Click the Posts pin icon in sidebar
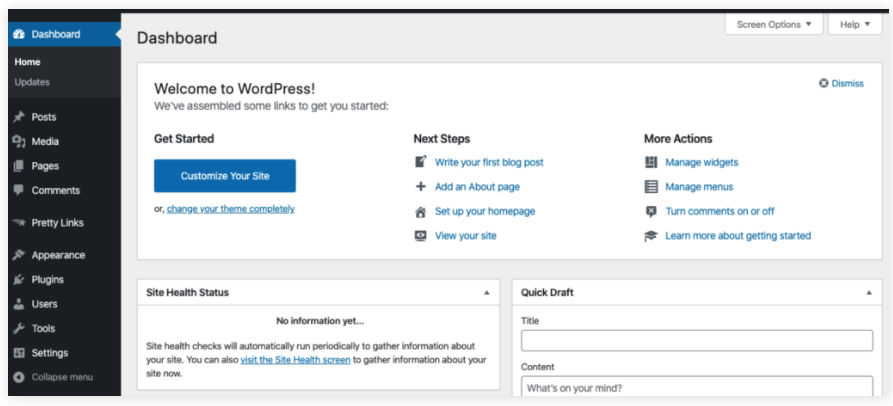This screenshot has height=406, width=893. (x=18, y=117)
